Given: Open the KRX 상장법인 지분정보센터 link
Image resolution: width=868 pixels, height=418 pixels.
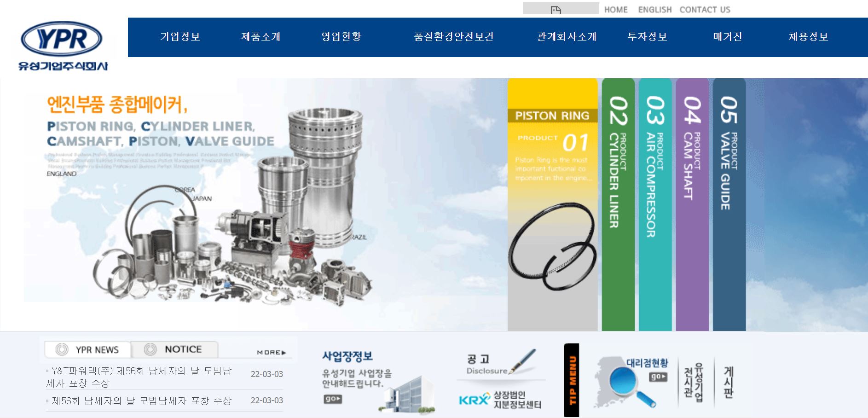Looking at the screenshot, I should point(500,400).
